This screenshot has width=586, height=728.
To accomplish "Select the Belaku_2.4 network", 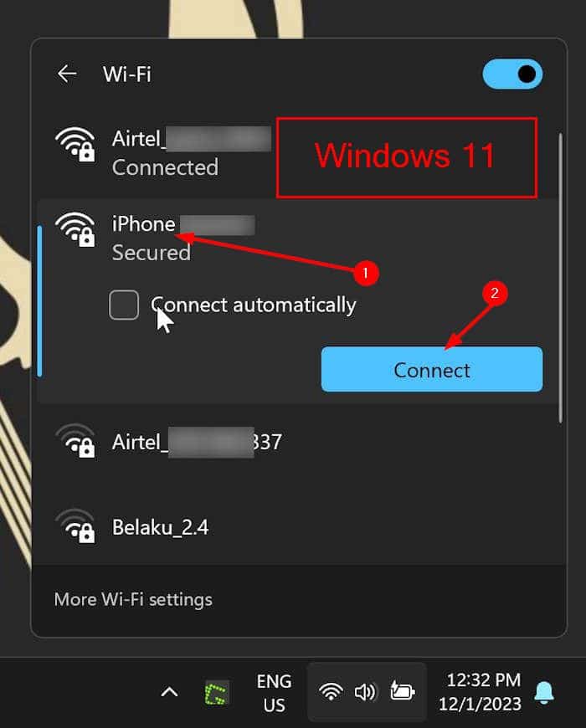I will click(x=297, y=527).
